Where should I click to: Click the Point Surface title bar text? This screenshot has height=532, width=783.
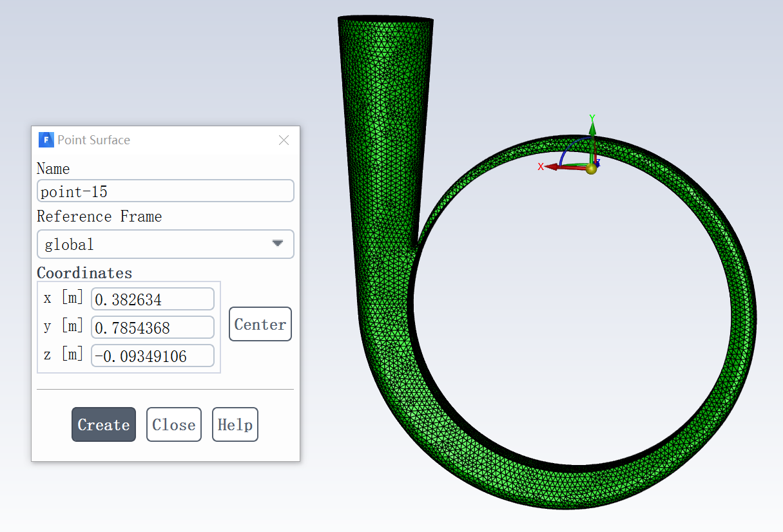[x=94, y=140]
